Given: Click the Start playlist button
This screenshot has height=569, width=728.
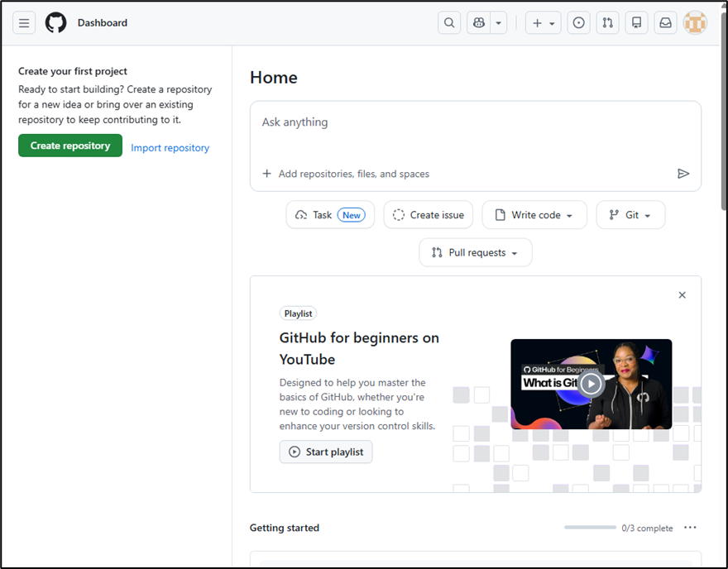Looking at the screenshot, I should click(x=326, y=452).
